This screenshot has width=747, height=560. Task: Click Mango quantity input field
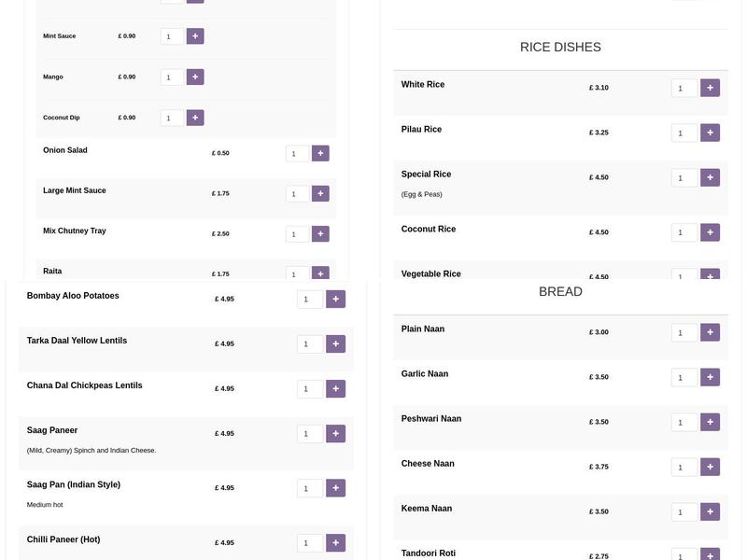click(x=172, y=77)
